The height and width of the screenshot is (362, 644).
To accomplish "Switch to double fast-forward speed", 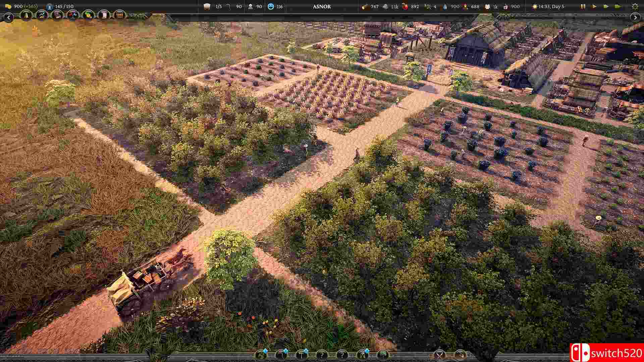I will pos(606,6).
